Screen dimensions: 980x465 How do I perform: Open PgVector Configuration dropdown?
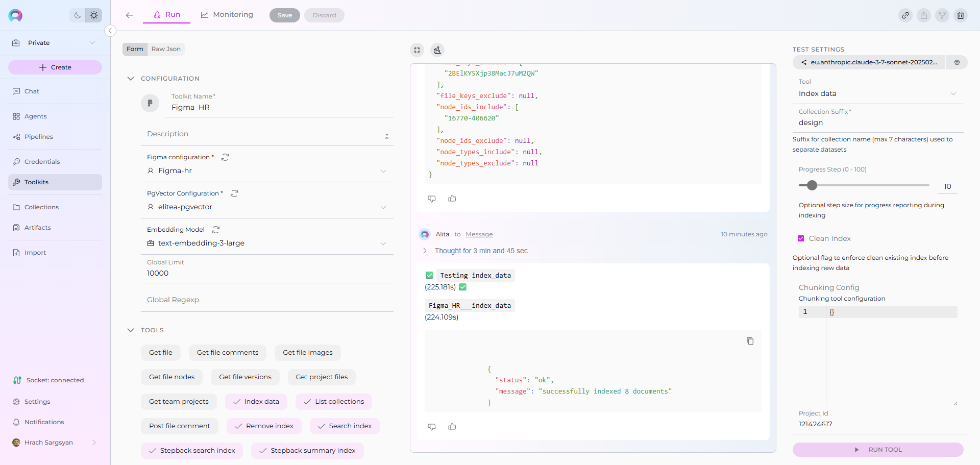pyautogui.click(x=267, y=207)
